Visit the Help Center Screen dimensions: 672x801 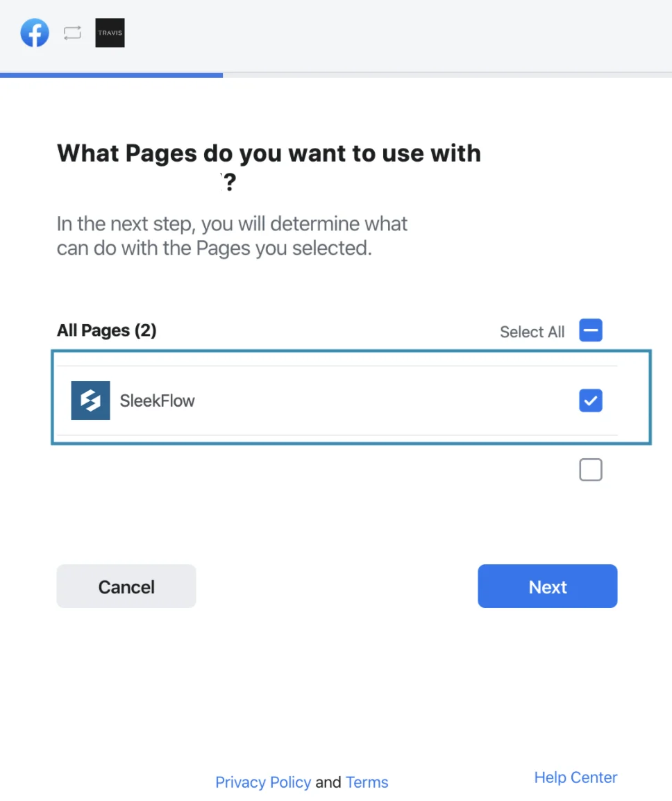pyautogui.click(x=576, y=777)
